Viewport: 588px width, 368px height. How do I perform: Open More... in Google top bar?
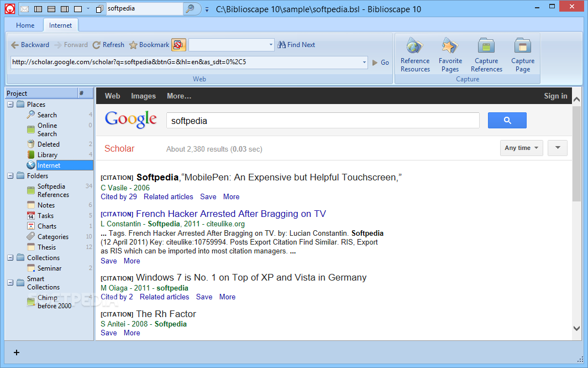coord(179,96)
